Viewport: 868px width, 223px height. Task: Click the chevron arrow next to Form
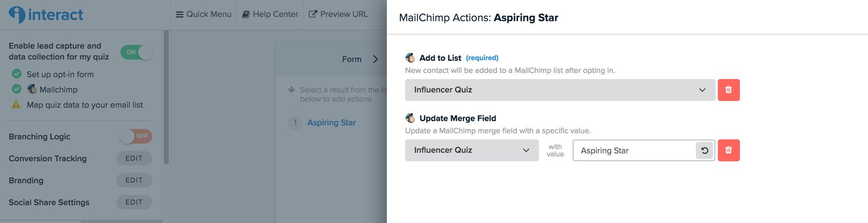tap(375, 59)
